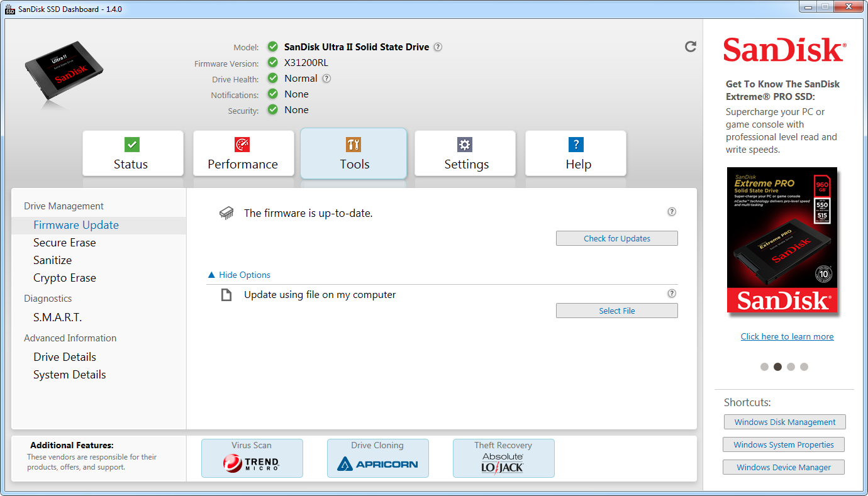Open Crypto Erase in the sidebar

click(65, 278)
